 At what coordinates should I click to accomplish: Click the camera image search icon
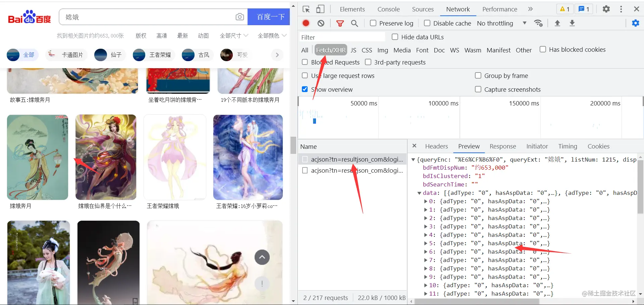[239, 17]
